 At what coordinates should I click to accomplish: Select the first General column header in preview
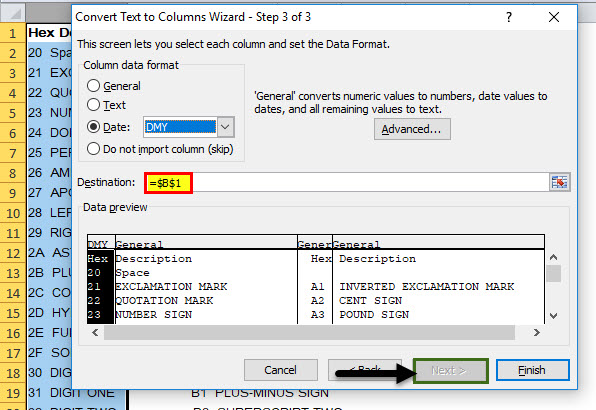pos(206,244)
